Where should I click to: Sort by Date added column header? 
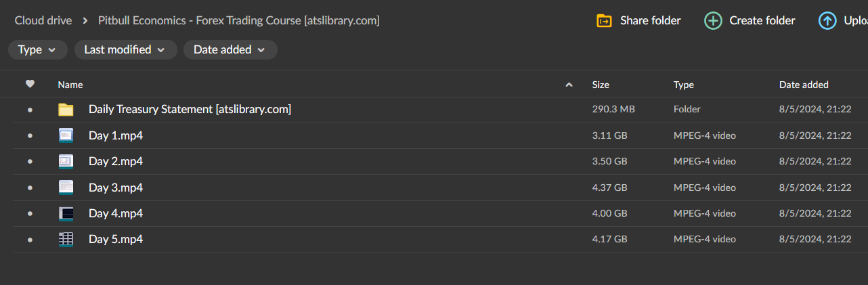(804, 85)
